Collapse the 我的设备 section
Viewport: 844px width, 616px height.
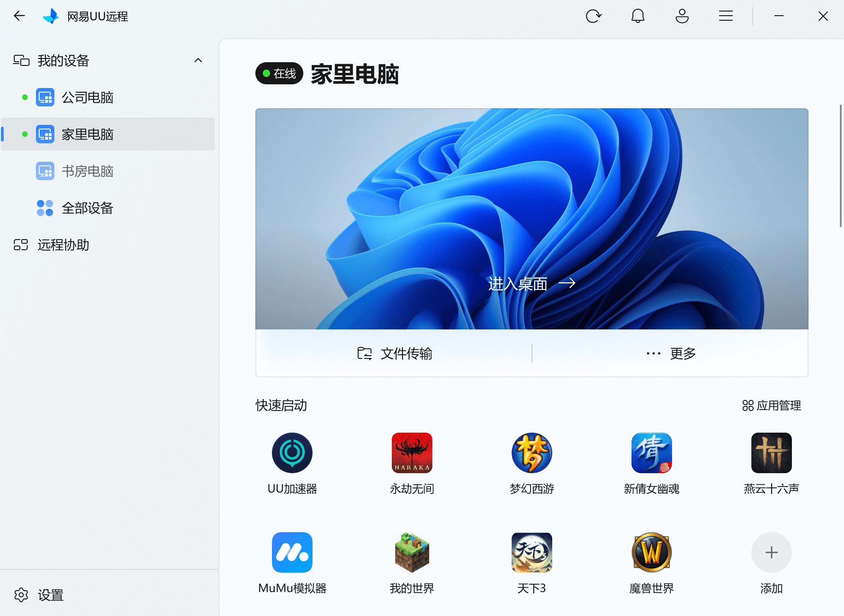point(198,60)
